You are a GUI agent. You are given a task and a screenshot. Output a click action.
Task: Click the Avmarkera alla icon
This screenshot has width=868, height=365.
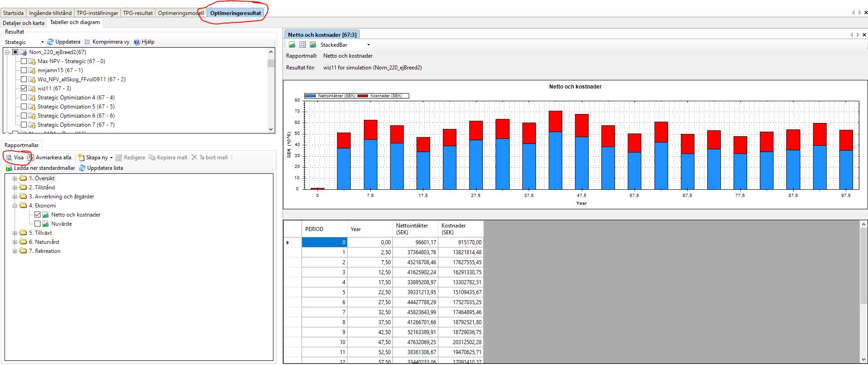tap(31, 158)
